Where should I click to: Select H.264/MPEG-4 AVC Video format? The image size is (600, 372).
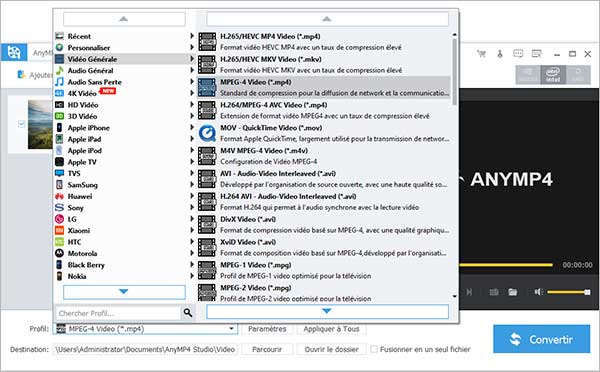pos(324,110)
